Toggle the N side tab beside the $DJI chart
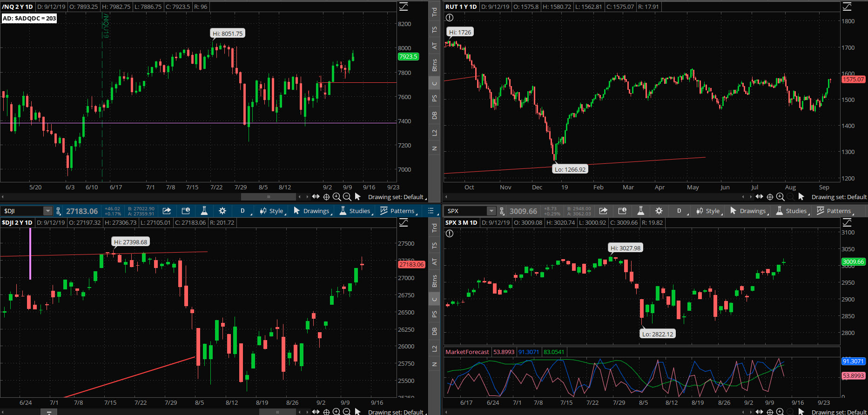This screenshot has height=415, width=868. (434, 364)
